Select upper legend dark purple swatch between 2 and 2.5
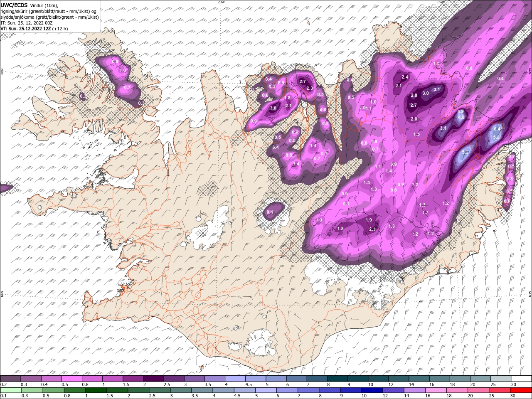Screen dimensions: 532x399 (153, 379)
